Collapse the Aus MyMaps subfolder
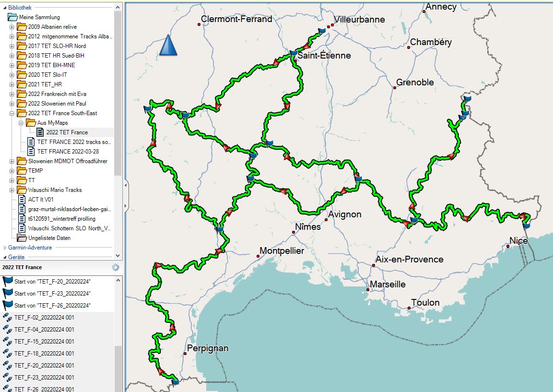This screenshot has width=553, height=392. (x=21, y=123)
